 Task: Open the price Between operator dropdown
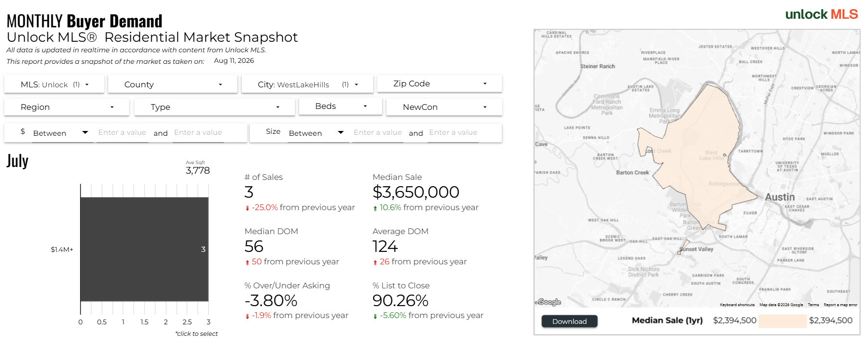coord(61,133)
